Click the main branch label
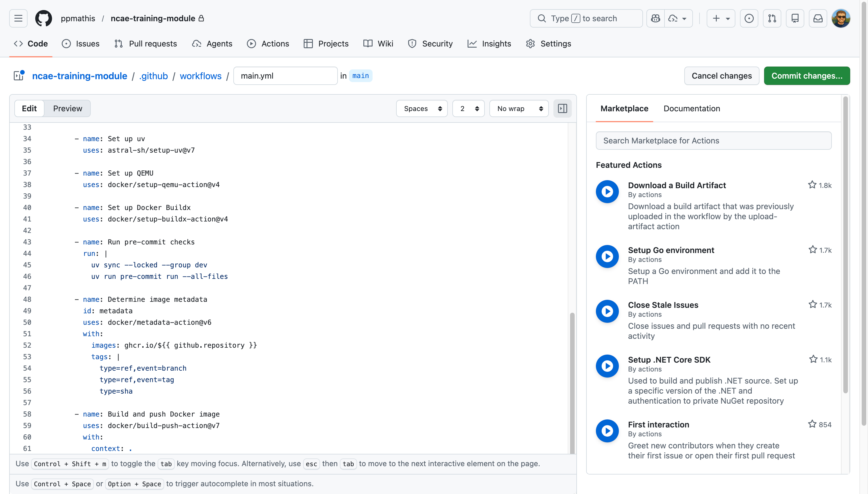Image resolution: width=868 pixels, height=494 pixels. click(x=361, y=76)
